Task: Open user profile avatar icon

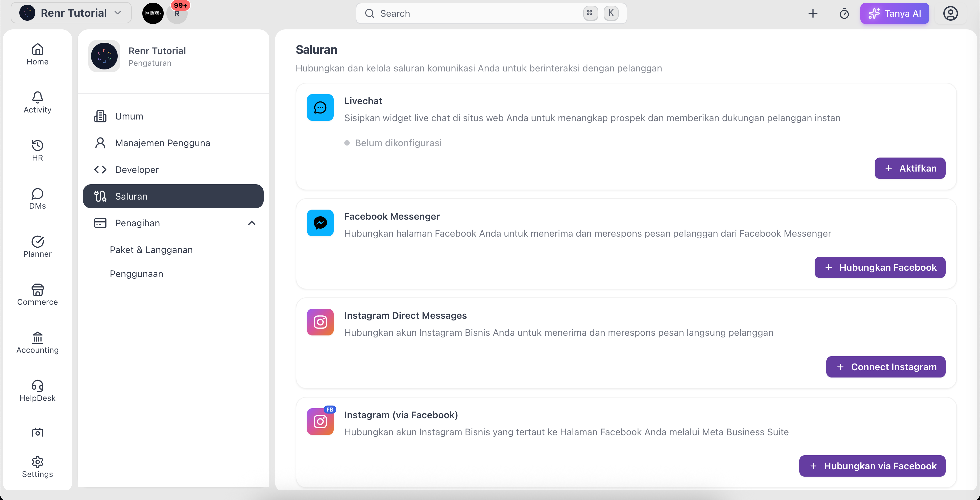Action: tap(950, 13)
